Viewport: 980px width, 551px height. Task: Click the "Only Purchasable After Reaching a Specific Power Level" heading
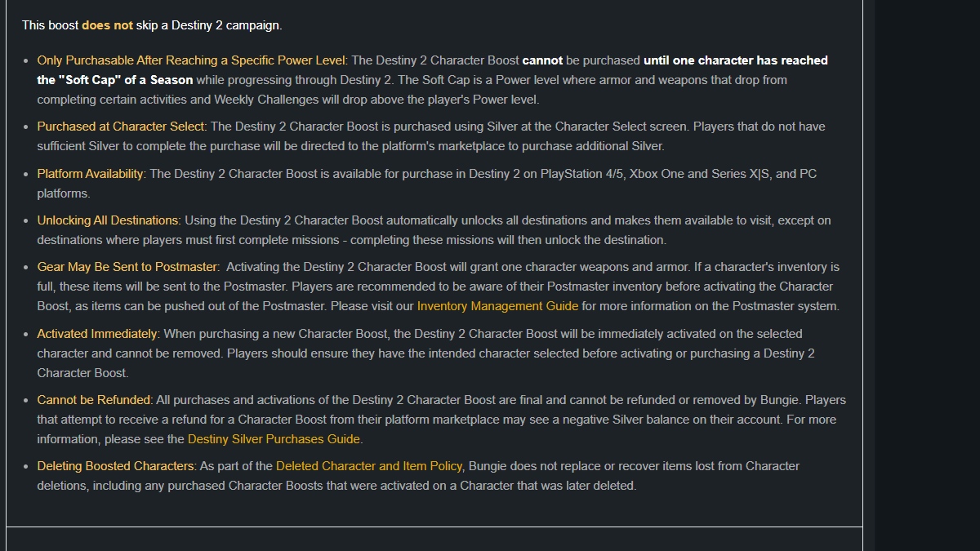pos(192,60)
